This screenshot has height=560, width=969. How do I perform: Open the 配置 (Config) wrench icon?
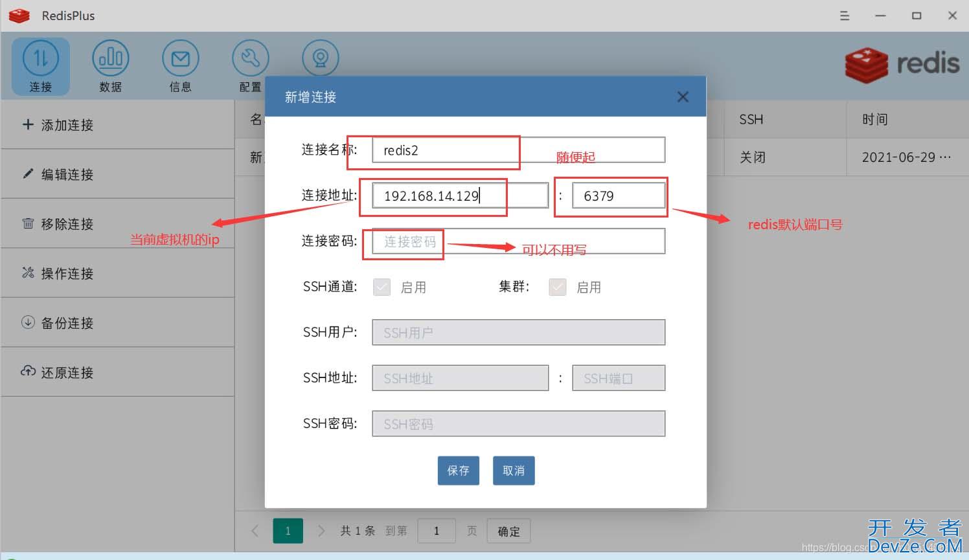pyautogui.click(x=251, y=66)
